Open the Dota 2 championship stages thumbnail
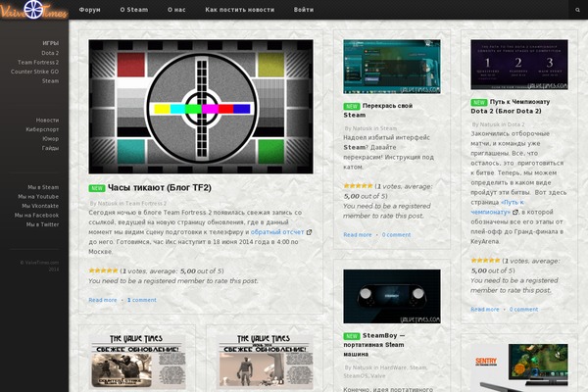 point(519,65)
